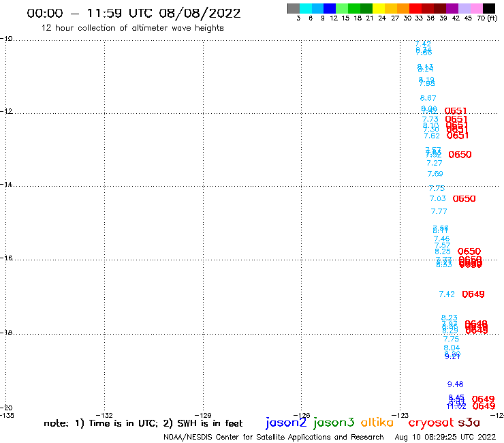Click the -126 longitude axis label

[x=302, y=415]
